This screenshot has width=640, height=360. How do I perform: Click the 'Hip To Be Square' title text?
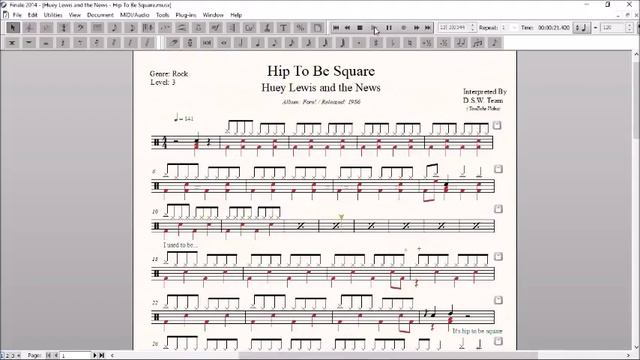point(321,71)
